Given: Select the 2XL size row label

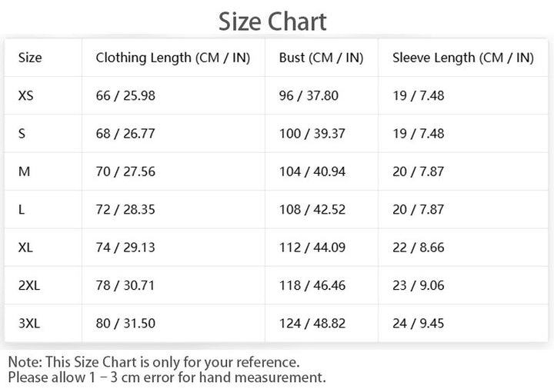Looking at the screenshot, I should 29,285.
